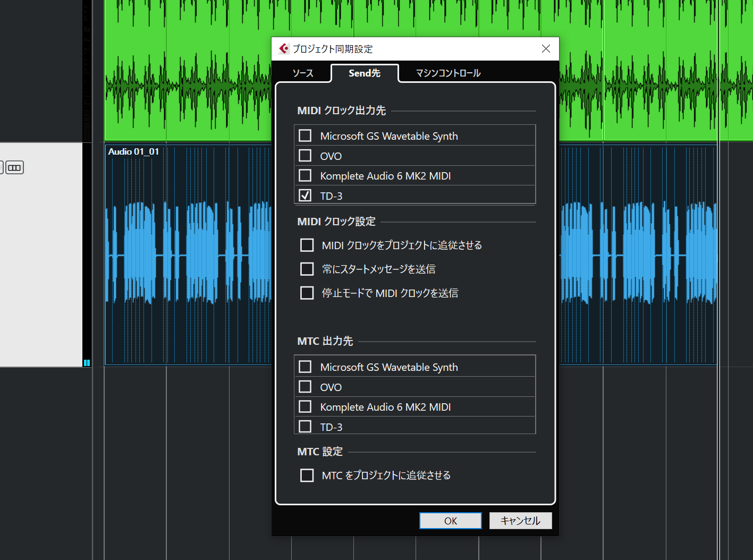This screenshot has height=560, width=753.
Task: Uncheck TD-3 in the MIDI clock output list
Action: (x=305, y=196)
